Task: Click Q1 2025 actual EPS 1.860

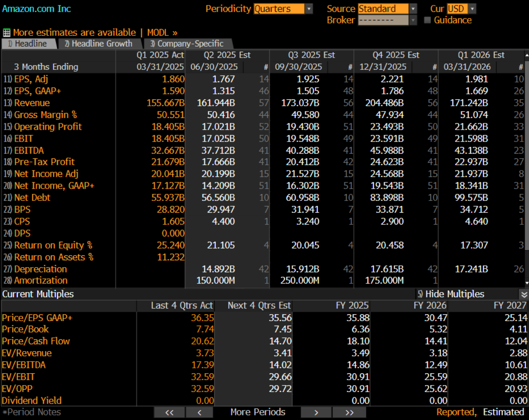Action: click(173, 79)
